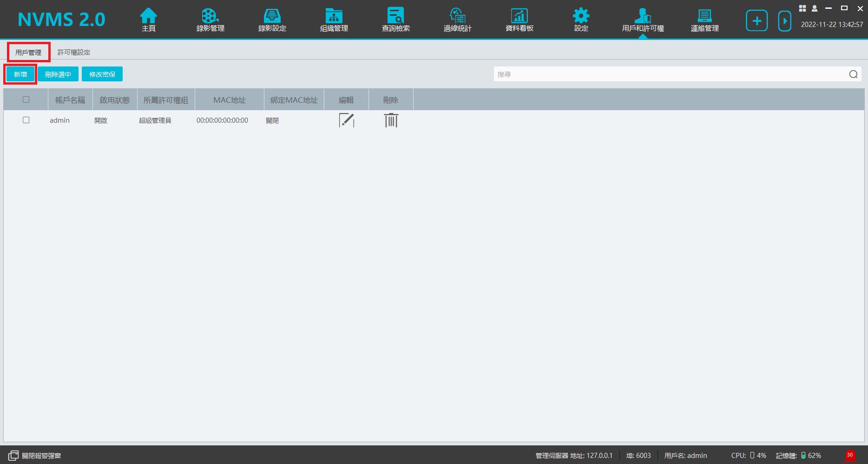Click the 關閉報警彈窗 label
Viewport: 868px width, 464px height.
tap(41, 456)
